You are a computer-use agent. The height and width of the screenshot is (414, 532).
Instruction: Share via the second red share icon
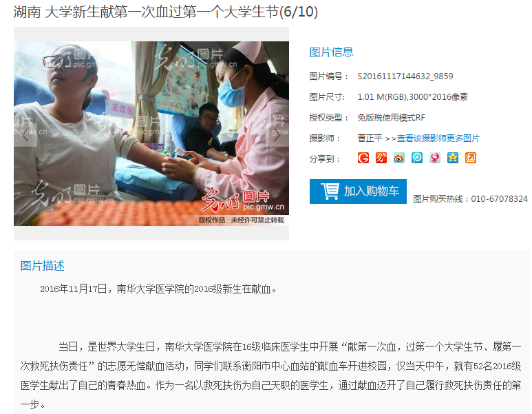(381, 158)
